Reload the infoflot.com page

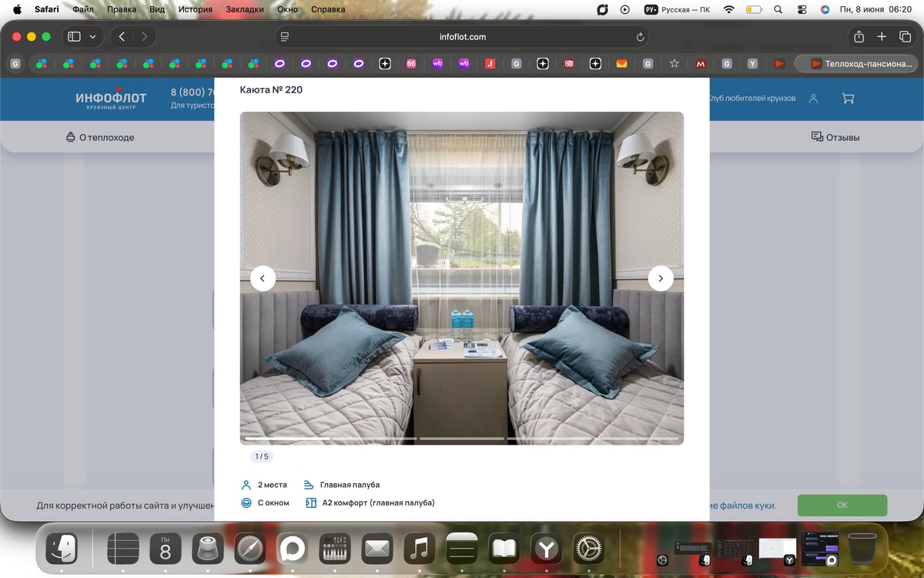[640, 37]
